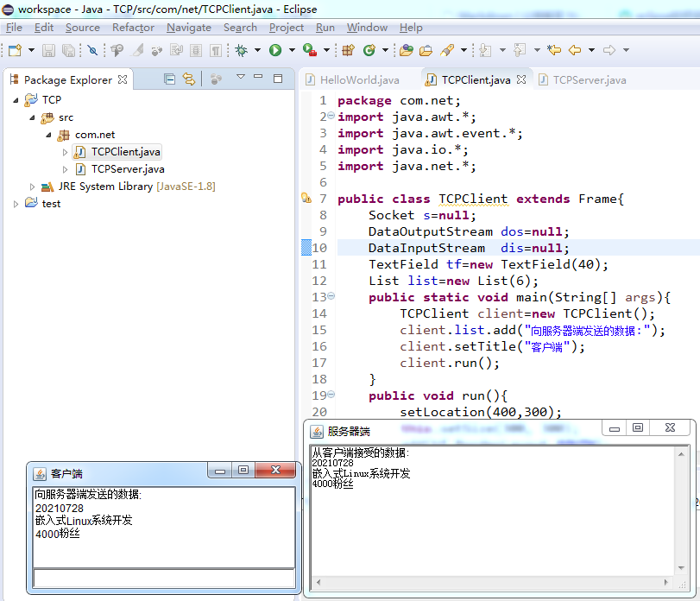Collapse the import block at line 2

pyautogui.click(x=331, y=117)
